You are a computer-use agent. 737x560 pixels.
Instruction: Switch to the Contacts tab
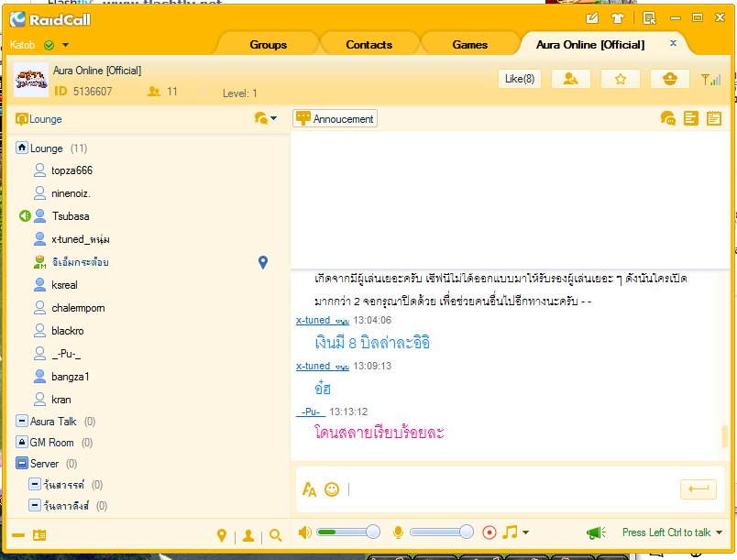coord(369,45)
